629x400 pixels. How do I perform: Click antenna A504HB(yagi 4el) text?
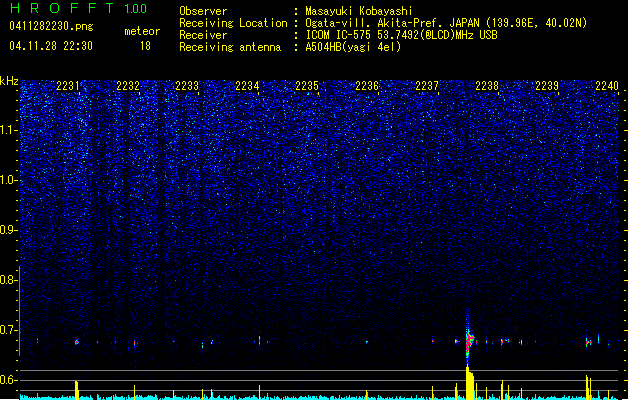coord(353,47)
